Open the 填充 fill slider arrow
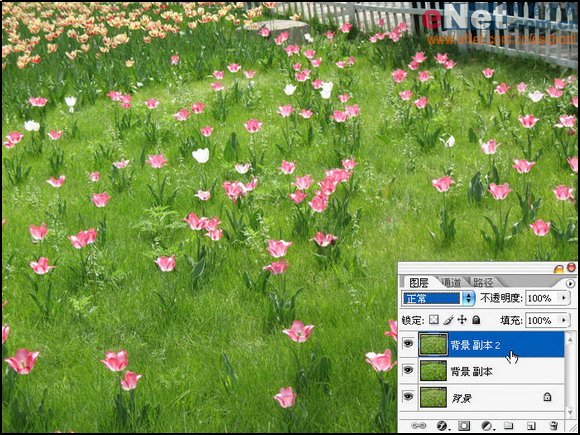Screen dimensions: 580x435 tap(564, 320)
